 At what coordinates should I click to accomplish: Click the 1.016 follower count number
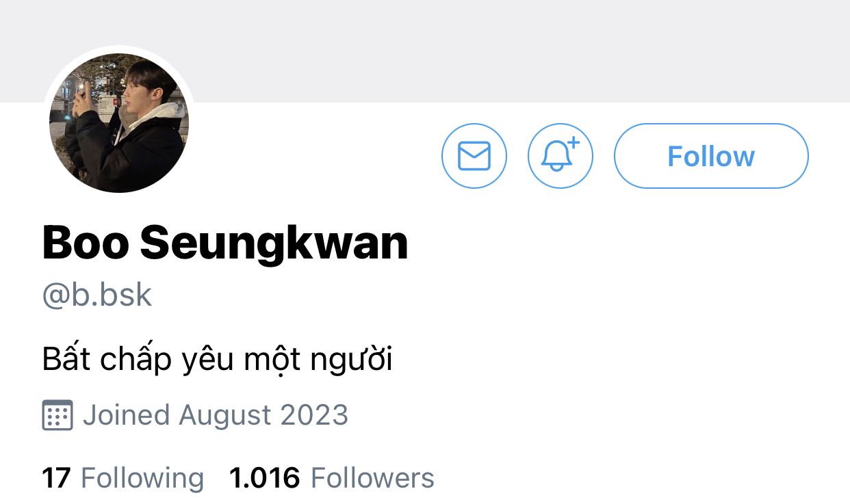(265, 478)
